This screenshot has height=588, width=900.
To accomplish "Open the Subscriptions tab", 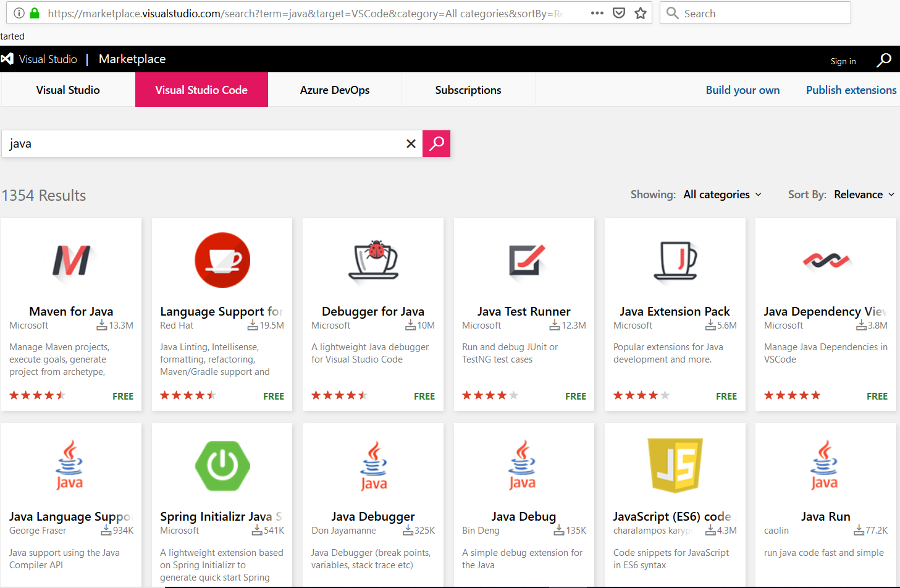I will coord(468,90).
